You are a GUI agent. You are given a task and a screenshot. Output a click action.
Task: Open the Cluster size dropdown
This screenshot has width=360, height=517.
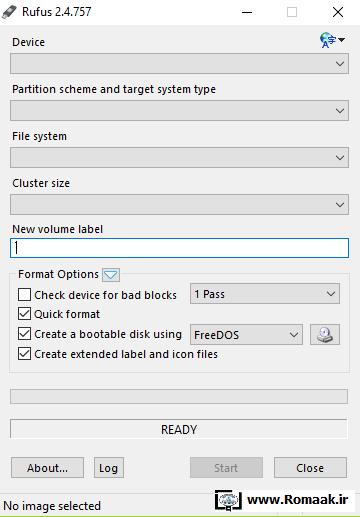(179, 204)
